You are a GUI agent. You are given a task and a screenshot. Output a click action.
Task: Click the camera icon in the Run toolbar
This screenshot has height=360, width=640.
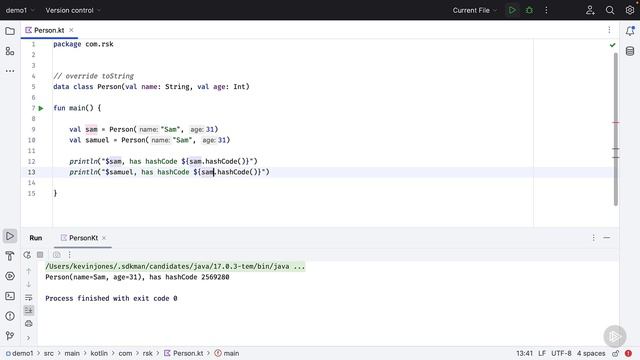[57, 255]
